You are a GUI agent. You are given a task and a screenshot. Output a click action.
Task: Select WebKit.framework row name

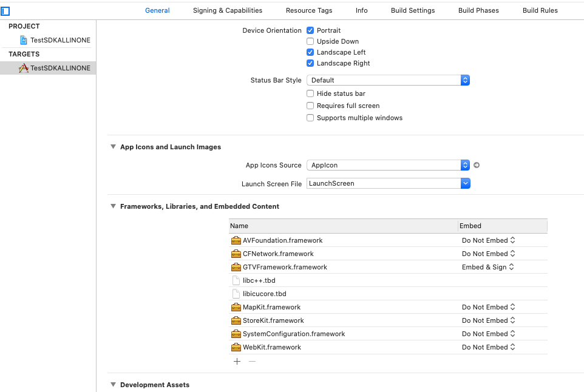tap(272, 347)
